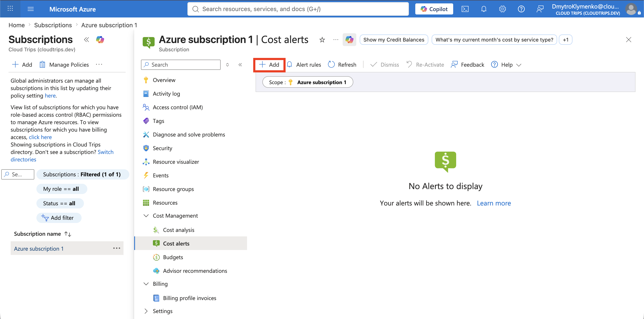Click the user account avatar

631,9
